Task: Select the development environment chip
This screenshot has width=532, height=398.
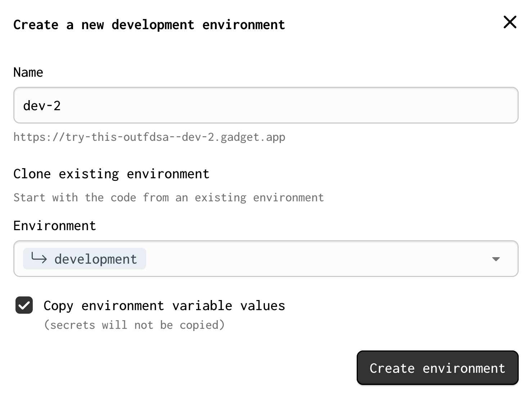Action: pos(85,259)
